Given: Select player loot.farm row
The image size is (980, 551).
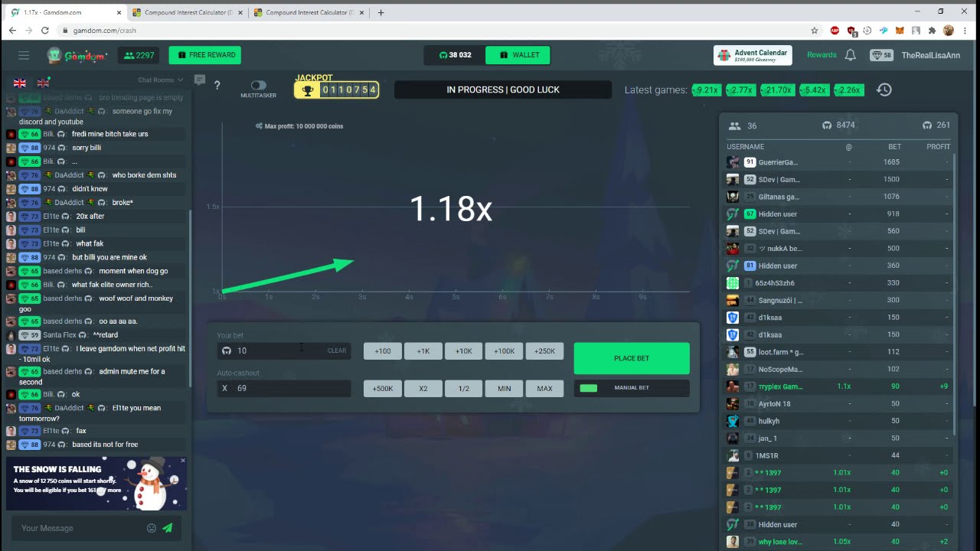Looking at the screenshot, I should coord(838,352).
